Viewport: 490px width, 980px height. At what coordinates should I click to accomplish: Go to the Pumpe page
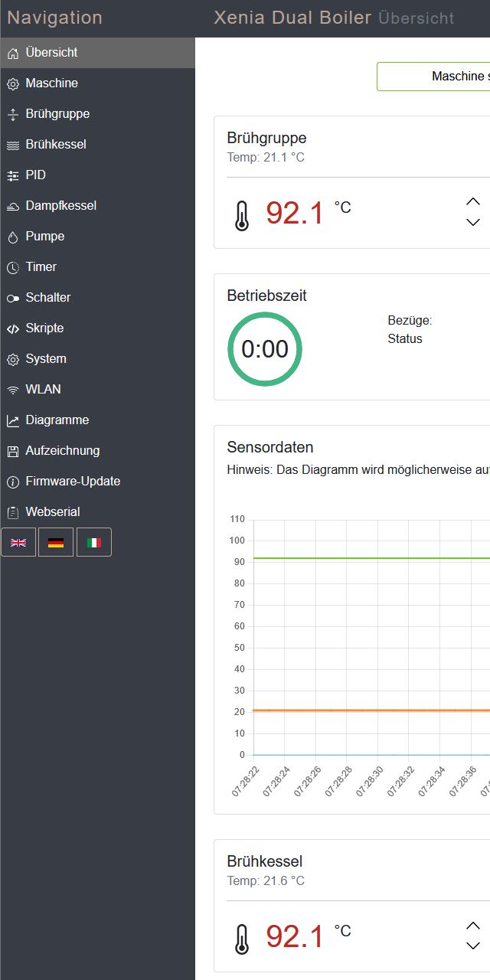pos(97,237)
